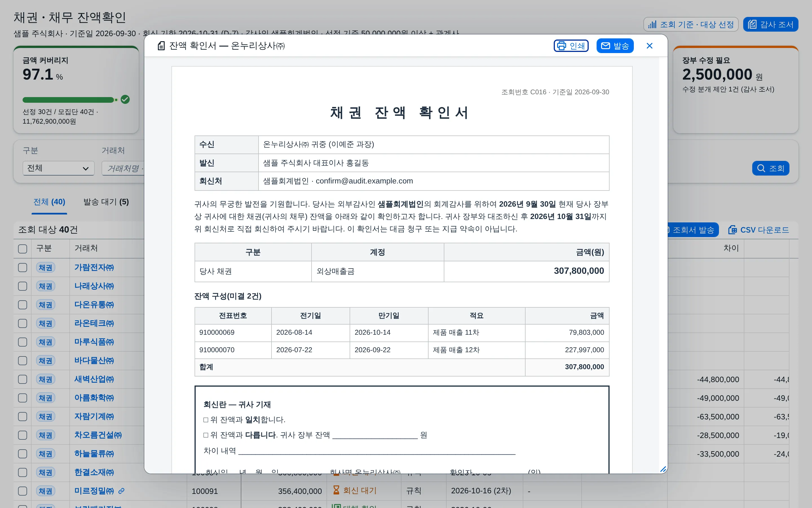The image size is (812, 508).
Task: Click the 장부 수정 필요 card
Action: pos(736,90)
